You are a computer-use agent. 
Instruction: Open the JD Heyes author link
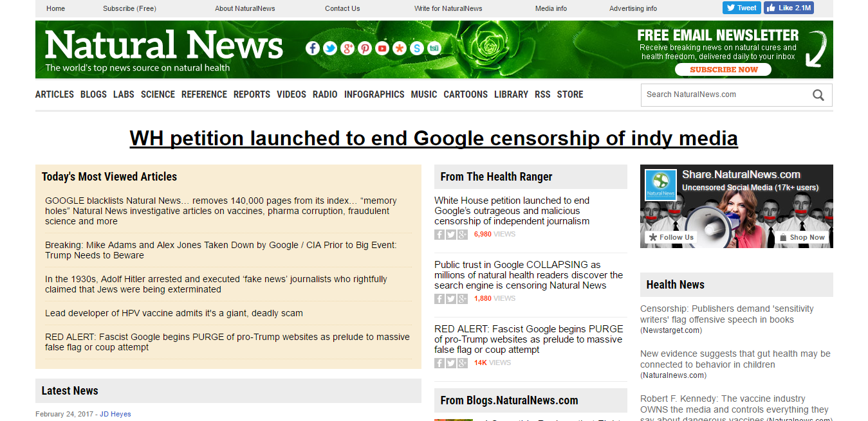click(x=116, y=414)
